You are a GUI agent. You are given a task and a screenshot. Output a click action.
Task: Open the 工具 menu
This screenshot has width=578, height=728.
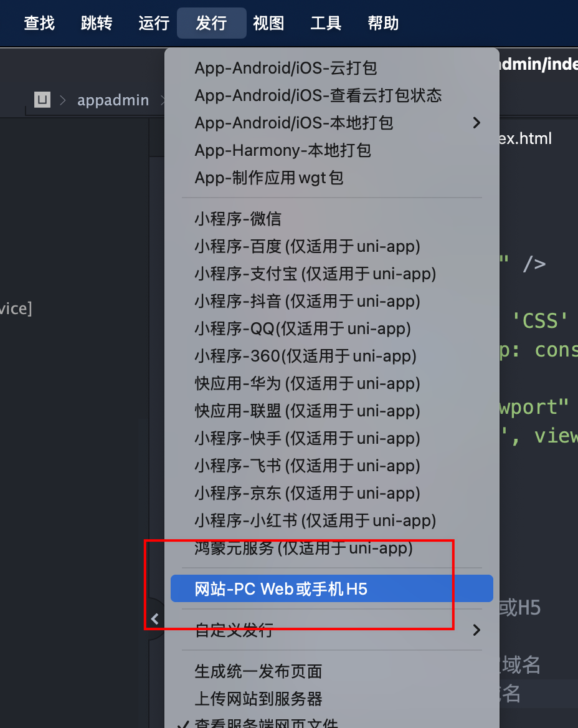click(326, 22)
